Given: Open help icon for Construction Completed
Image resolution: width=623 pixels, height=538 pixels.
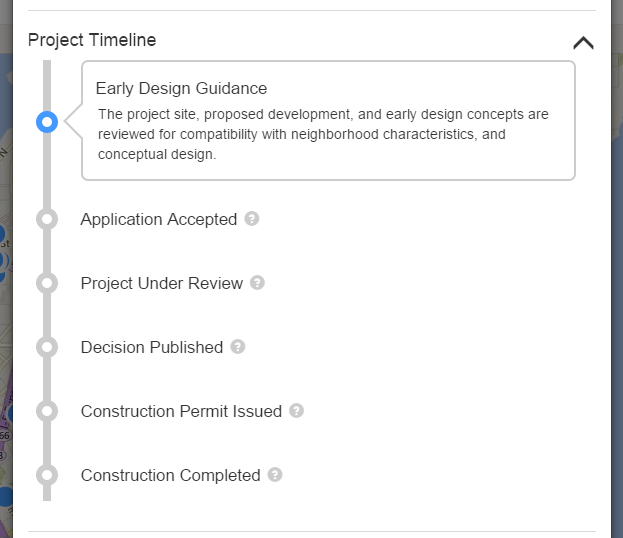Looking at the screenshot, I should [x=275, y=474].
